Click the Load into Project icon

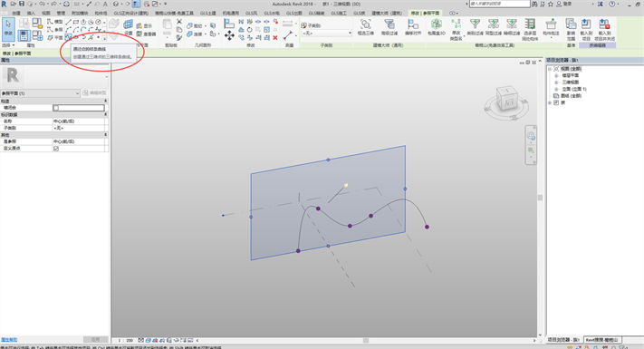[586, 29]
